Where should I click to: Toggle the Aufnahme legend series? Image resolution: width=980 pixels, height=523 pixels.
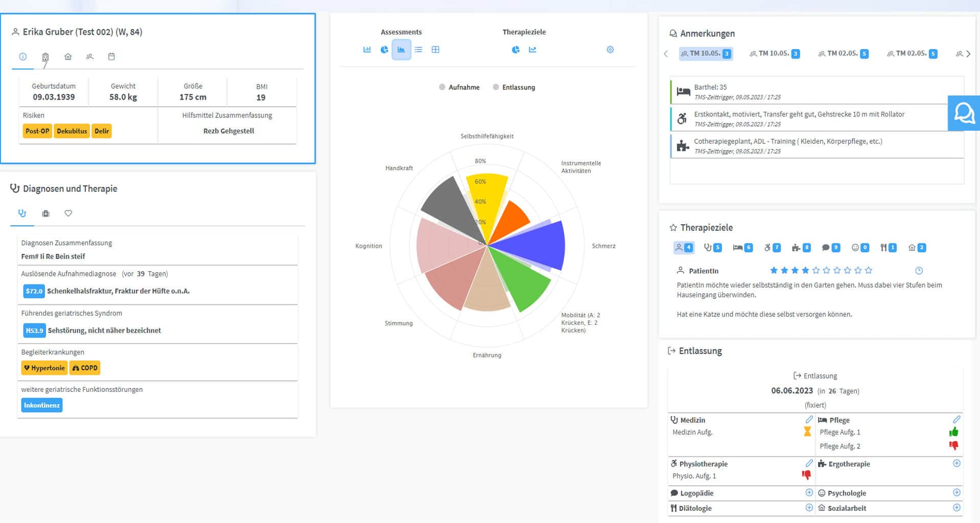click(x=459, y=87)
